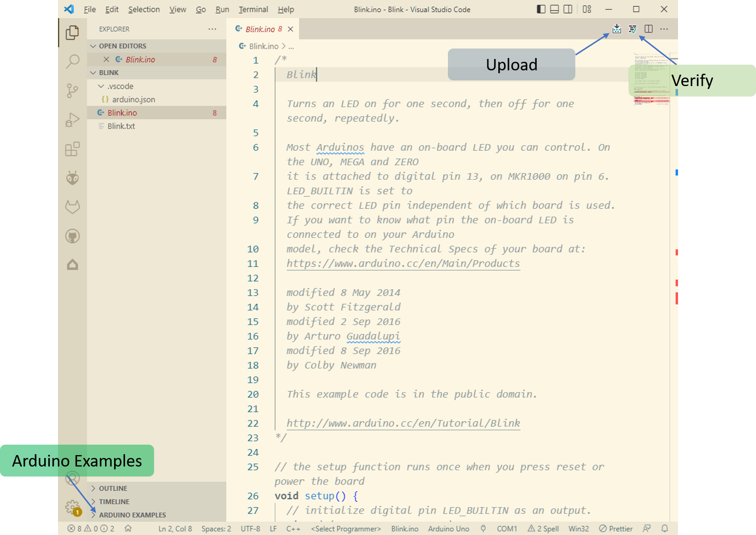Change indentation via Spaces: 2
Image resolution: width=756 pixels, height=535 pixels.
click(216, 528)
